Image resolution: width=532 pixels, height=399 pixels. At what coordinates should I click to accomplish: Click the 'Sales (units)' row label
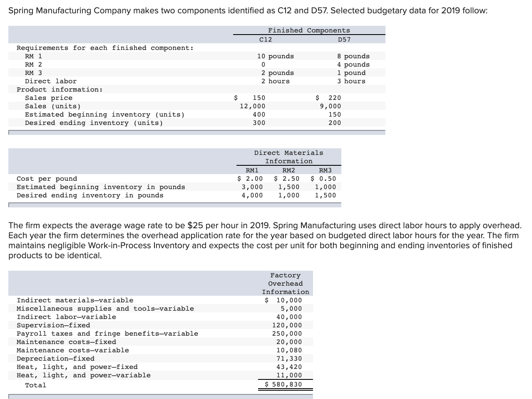pos(53,106)
